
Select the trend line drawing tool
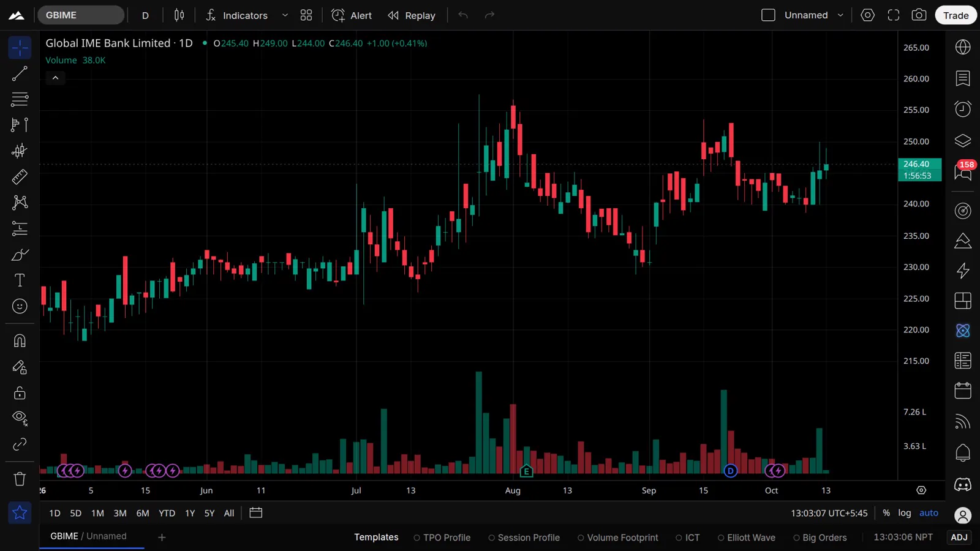20,73
